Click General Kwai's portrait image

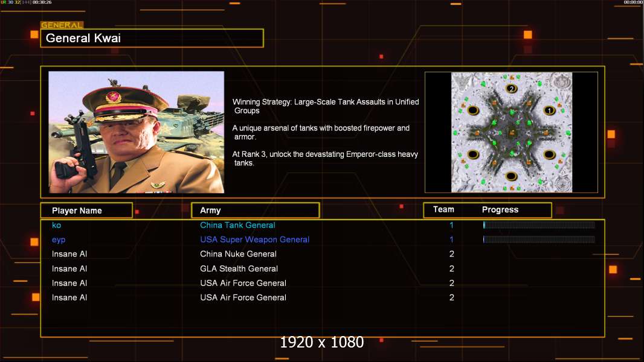137,132
